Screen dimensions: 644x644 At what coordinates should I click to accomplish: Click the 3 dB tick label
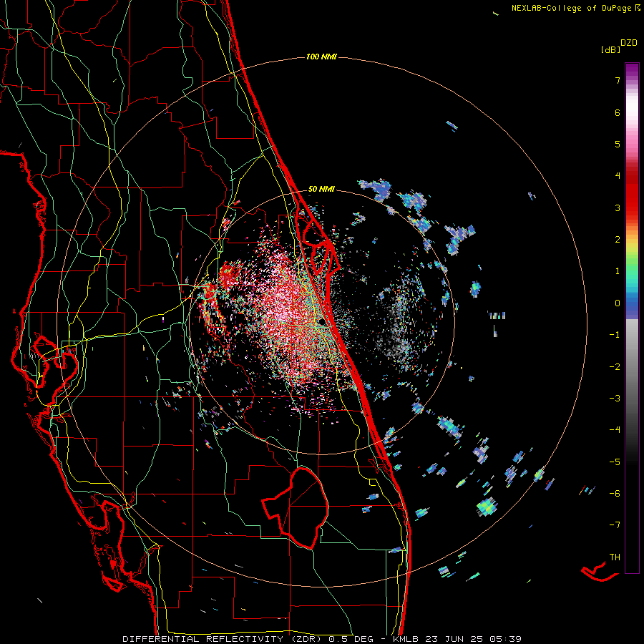[x=618, y=208]
